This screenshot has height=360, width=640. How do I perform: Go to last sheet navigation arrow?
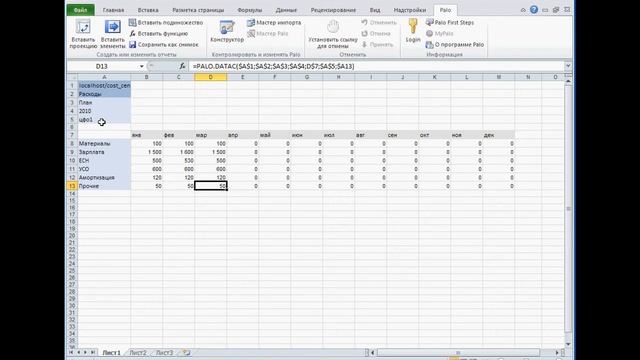(93, 352)
